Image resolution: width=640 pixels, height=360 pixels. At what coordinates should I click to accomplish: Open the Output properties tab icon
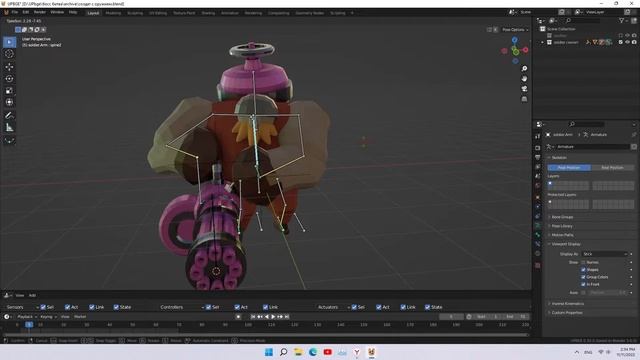pos(538,157)
